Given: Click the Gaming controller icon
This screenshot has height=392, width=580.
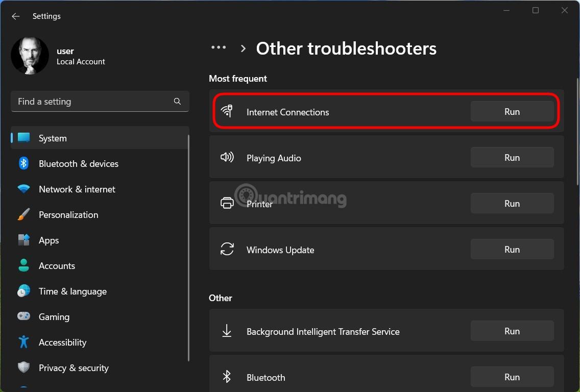Looking at the screenshot, I should coord(23,316).
